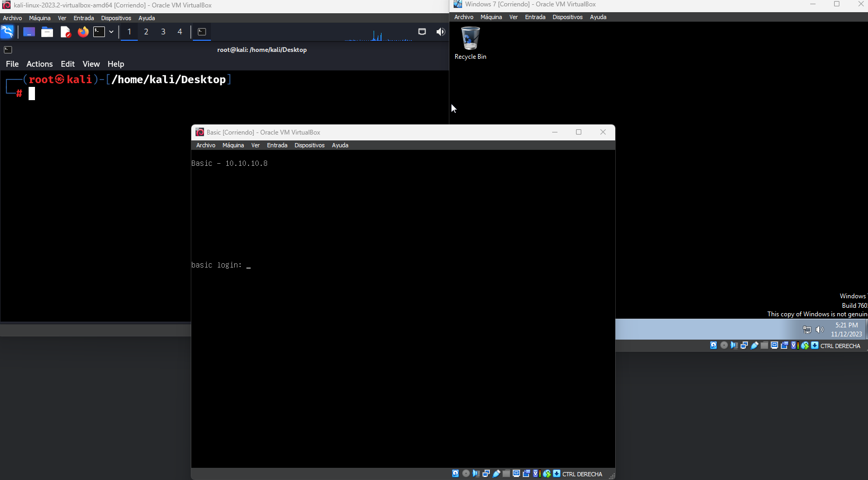Click the CPU usage graph in Kali panel
868x480 pixels.
tap(379, 35)
